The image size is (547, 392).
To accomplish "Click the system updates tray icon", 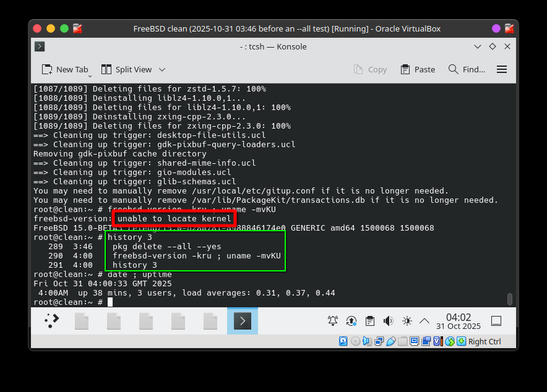I will coord(351,321).
